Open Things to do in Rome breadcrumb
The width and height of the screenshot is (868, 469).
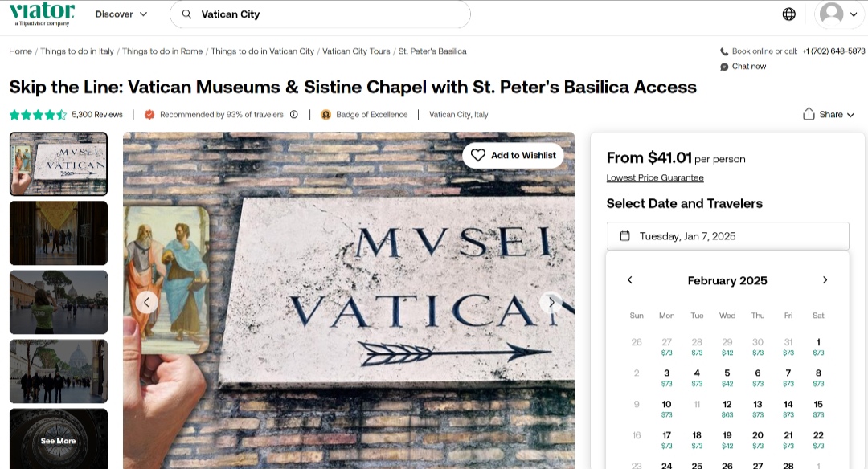coord(162,51)
